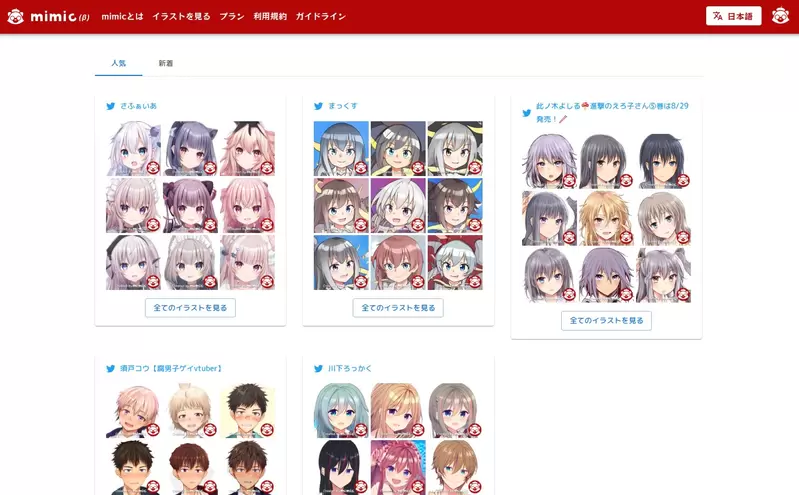Viewport: 799px width, 495px height.
Task: Click the mascot avatar icon at top right
Action: click(x=780, y=16)
